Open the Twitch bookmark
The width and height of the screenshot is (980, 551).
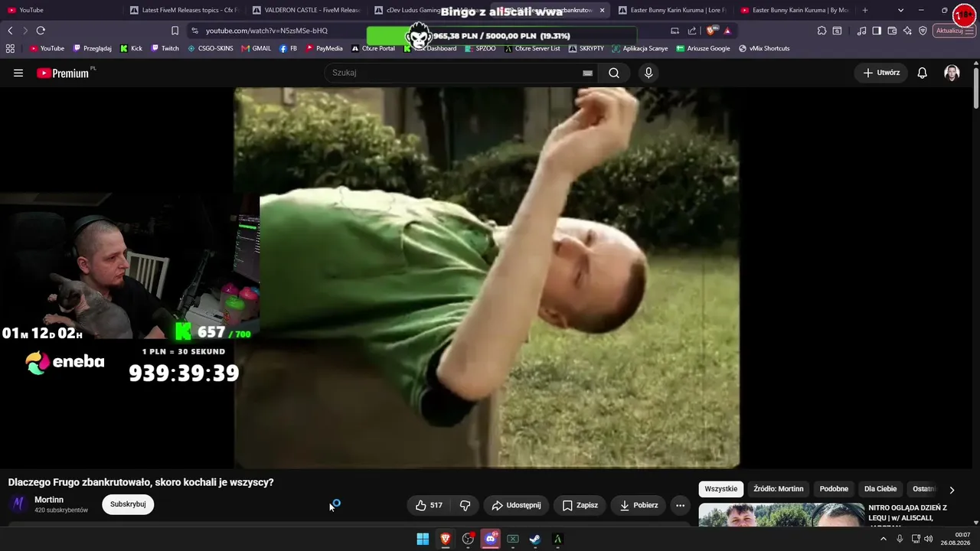[x=165, y=48]
